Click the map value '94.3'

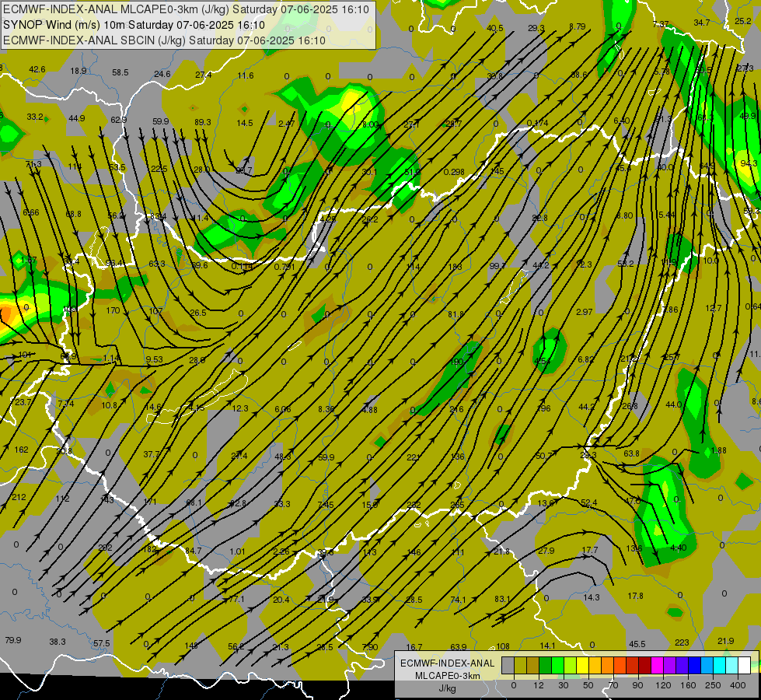pos(749,163)
